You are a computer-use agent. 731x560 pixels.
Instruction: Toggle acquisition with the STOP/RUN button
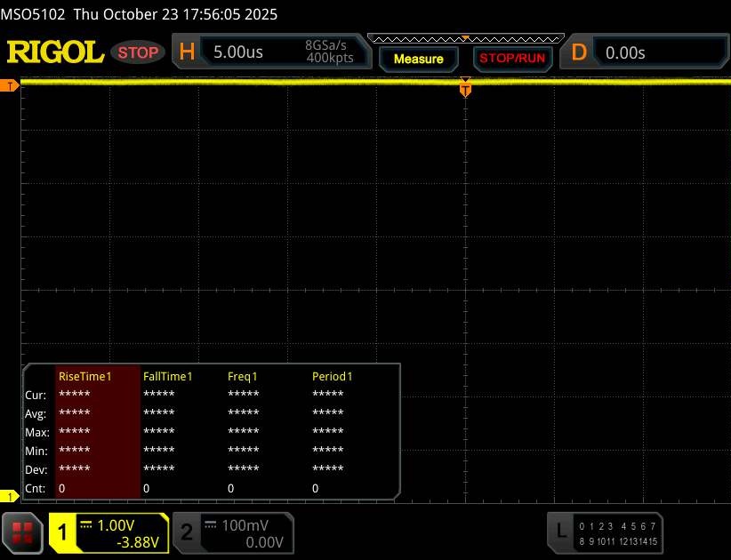pyautogui.click(x=510, y=59)
